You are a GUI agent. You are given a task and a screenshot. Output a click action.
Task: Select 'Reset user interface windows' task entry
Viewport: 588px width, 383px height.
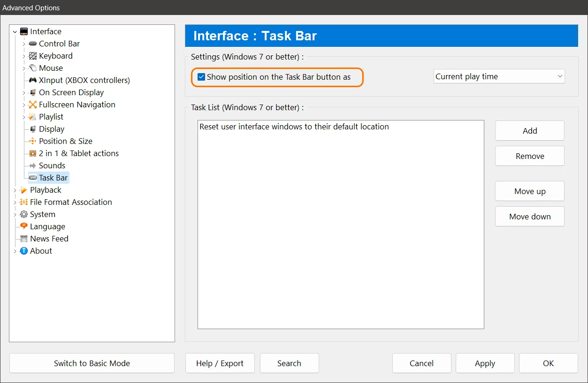pos(294,127)
